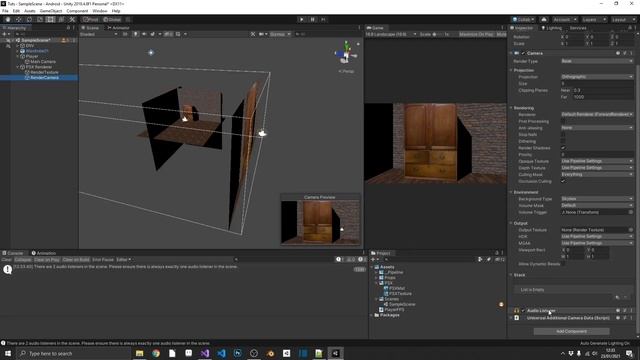Image resolution: width=640 pixels, height=360 pixels.
Task: Open the Anti-aliasing dropdown
Action: [x=597, y=128]
